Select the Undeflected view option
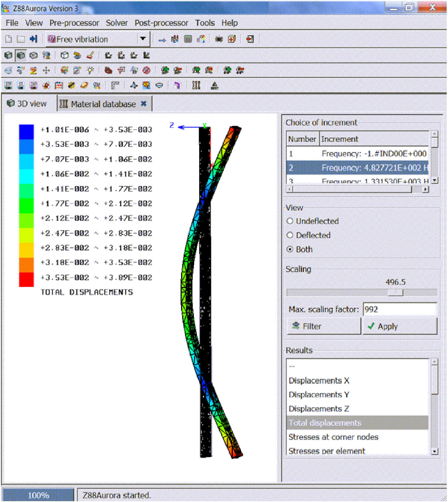 point(290,221)
